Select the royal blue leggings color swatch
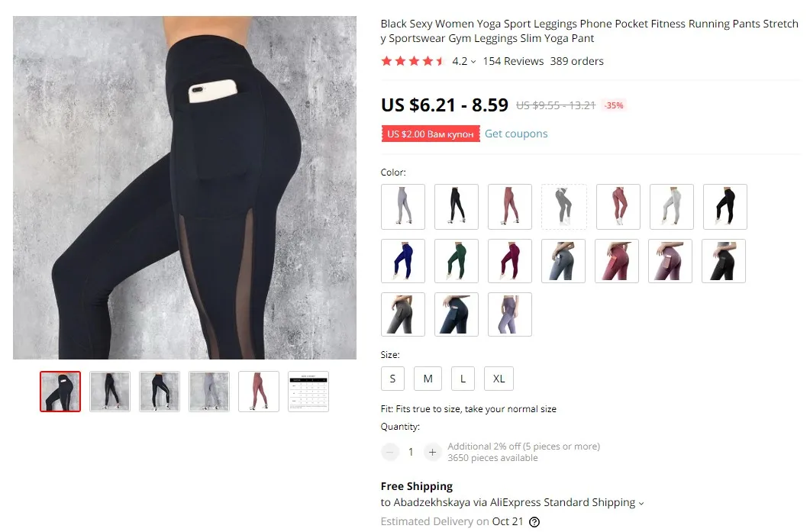 403,261
